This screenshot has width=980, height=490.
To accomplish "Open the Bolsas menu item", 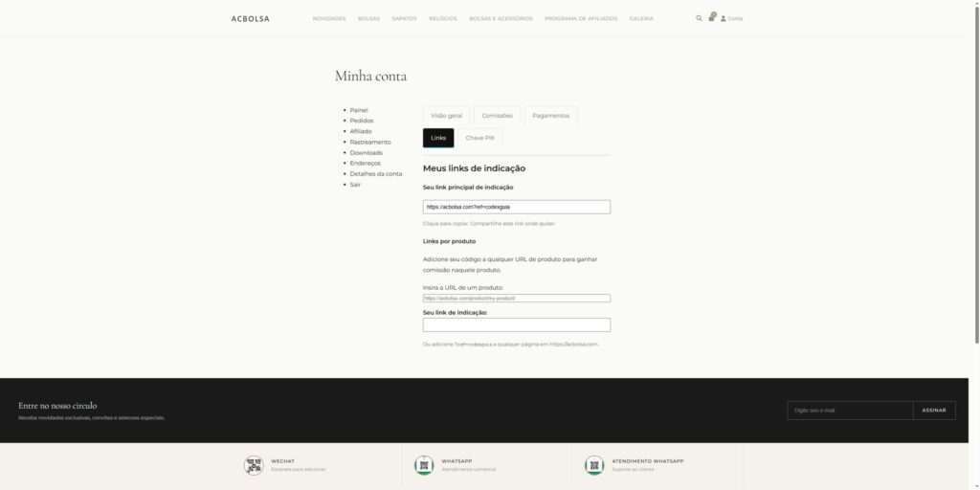I will pos(368,19).
